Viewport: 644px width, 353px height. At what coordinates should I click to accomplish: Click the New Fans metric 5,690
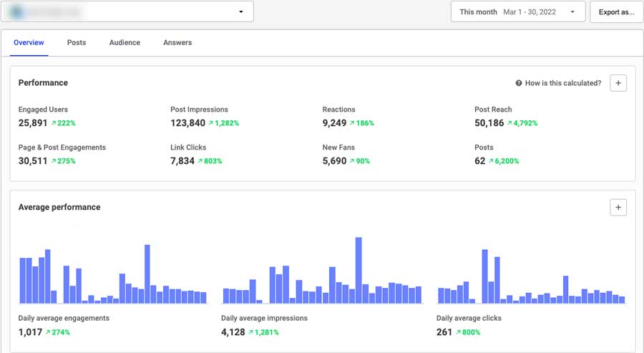pyautogui.click(x=334, y=160)
